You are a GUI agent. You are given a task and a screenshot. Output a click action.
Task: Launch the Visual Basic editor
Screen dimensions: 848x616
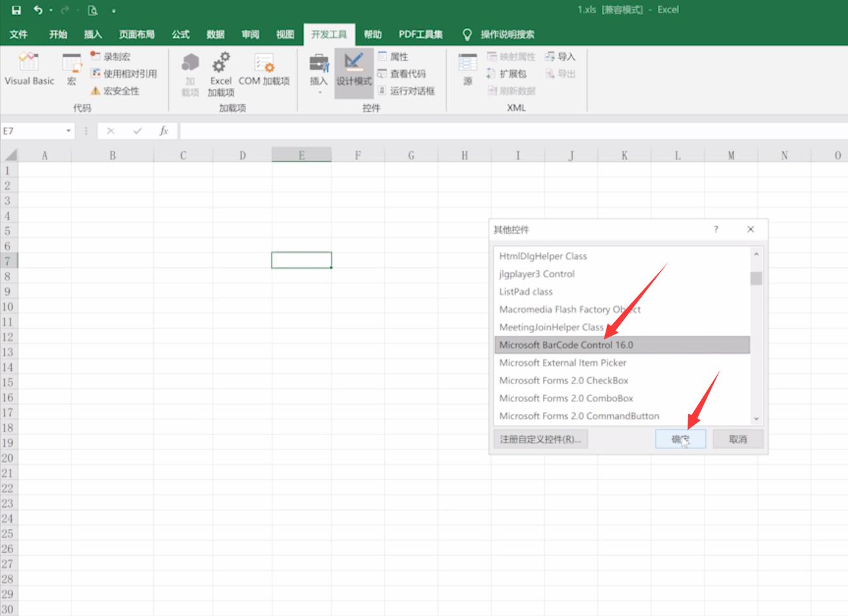pos(29,71)
